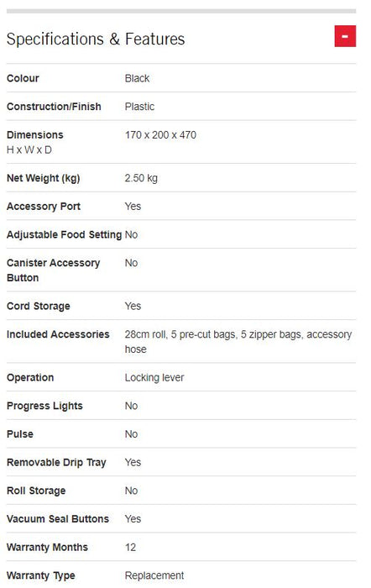
Task: Select the Colour label
Action: (x=23, y=78)
